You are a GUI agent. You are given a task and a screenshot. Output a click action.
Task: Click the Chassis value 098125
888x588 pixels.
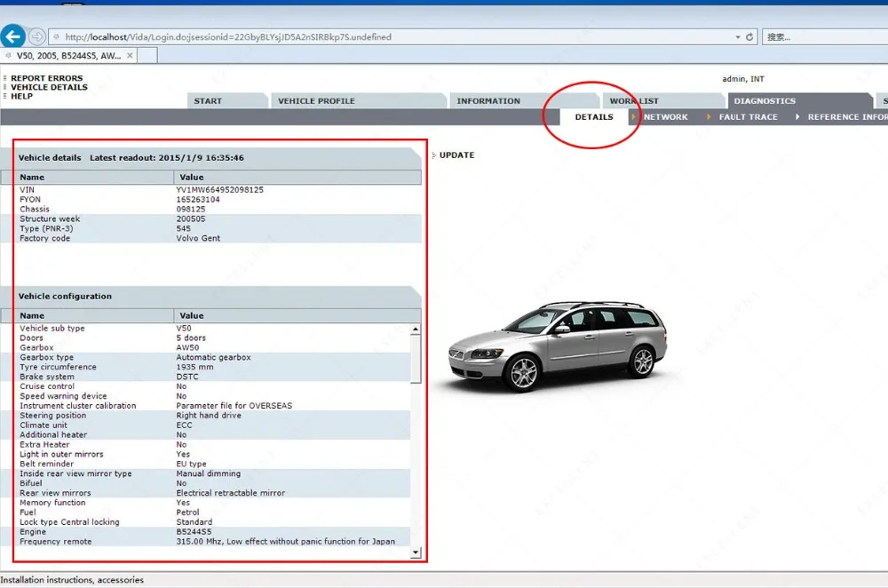click(x=191, y=209)
